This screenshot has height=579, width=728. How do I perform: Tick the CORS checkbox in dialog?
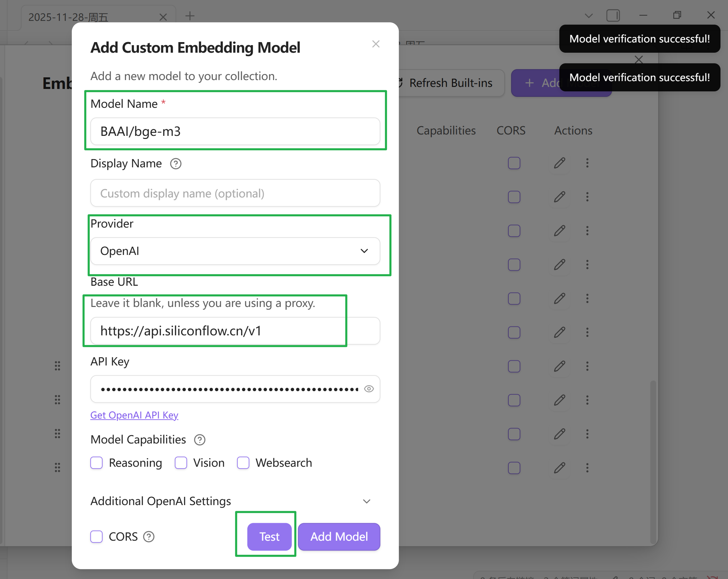click(x=97, y=537)
